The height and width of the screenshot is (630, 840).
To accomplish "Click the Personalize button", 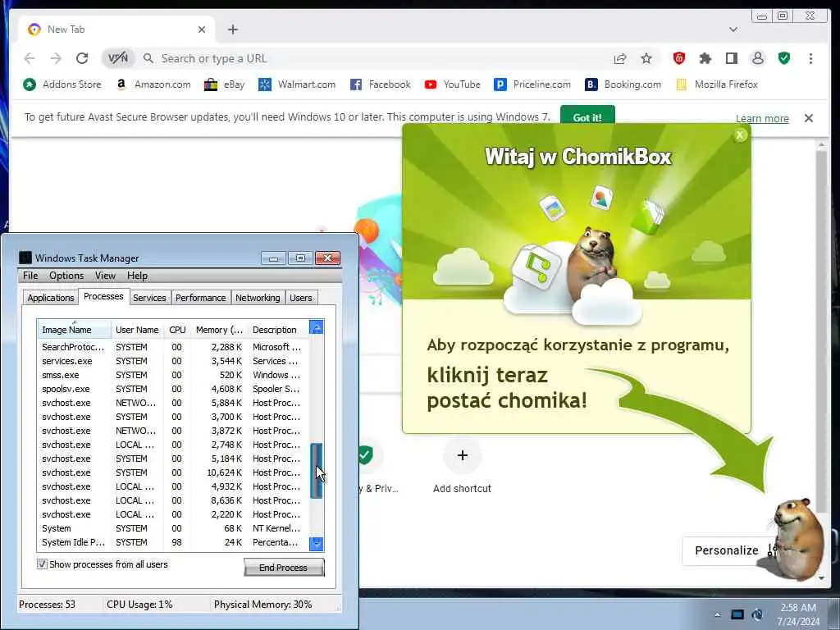I will 727,550.
